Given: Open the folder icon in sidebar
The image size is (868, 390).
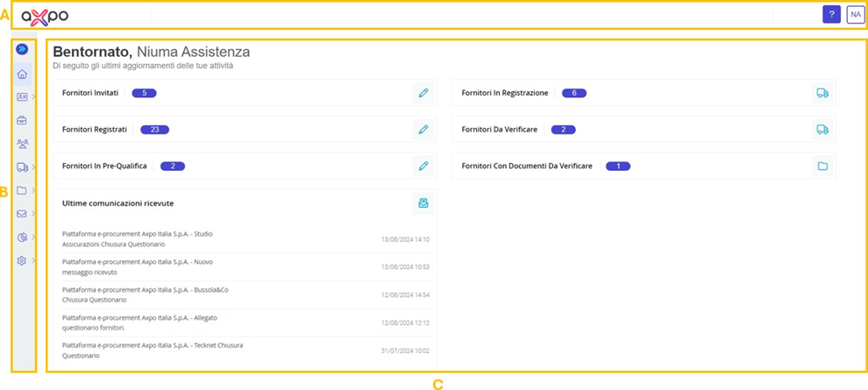Looking at the screenshot, I should coord(22,191).
